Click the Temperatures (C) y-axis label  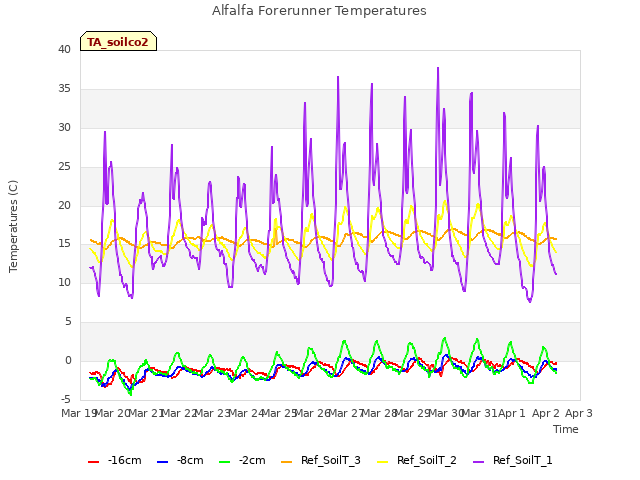coord(13,226)
